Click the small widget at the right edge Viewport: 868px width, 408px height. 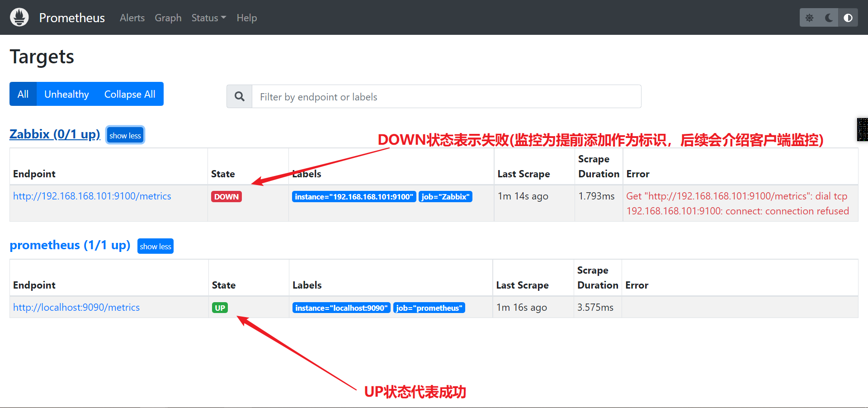tap(863, 129)
